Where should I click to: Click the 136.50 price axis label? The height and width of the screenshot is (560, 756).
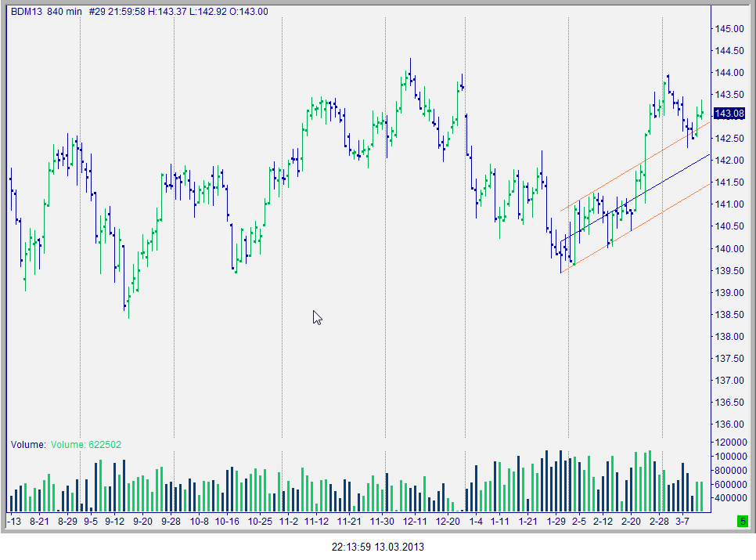tap(729, 403)
